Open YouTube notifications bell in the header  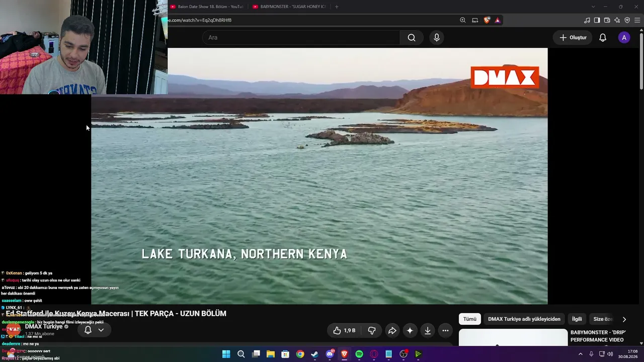(603, 38)
